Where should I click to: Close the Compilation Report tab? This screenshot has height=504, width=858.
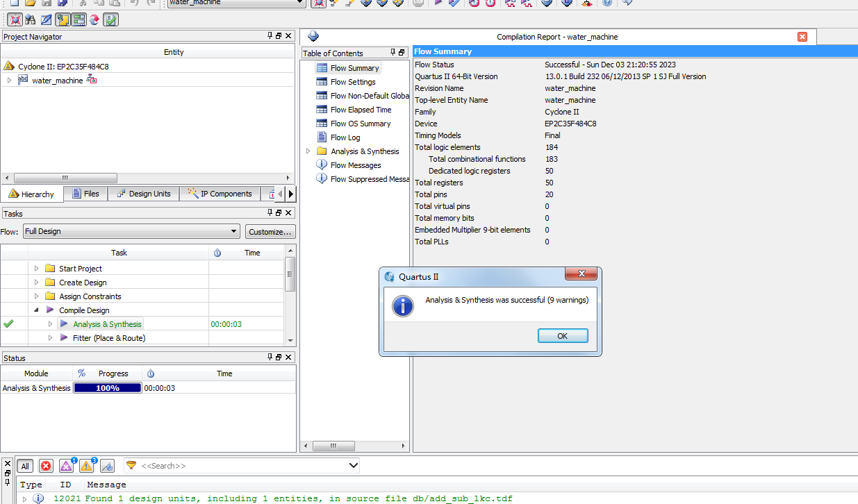coord(802,37)
